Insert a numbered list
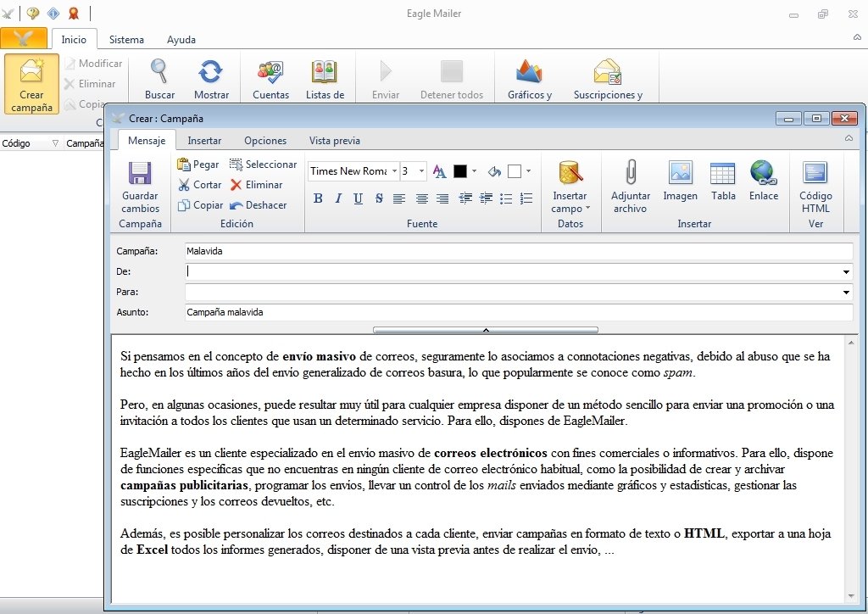 pyautogui.click(x=526, y=198)
